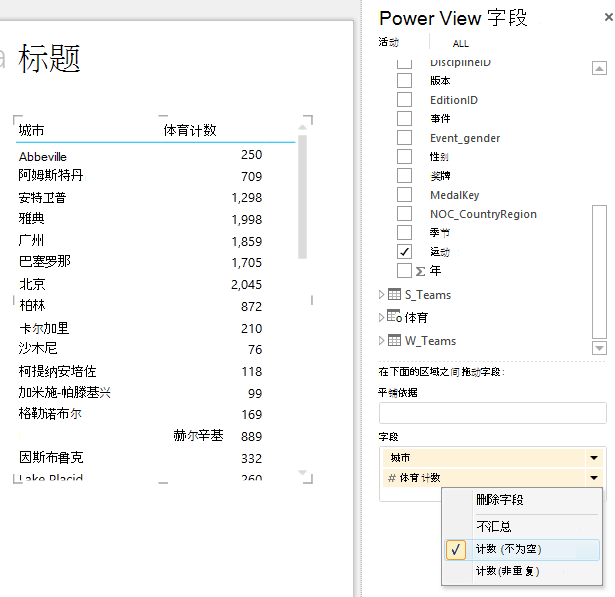The width and height of the screenshot is (615, 597).
Task: Click the W_Teams table icon
Action: 394,340
